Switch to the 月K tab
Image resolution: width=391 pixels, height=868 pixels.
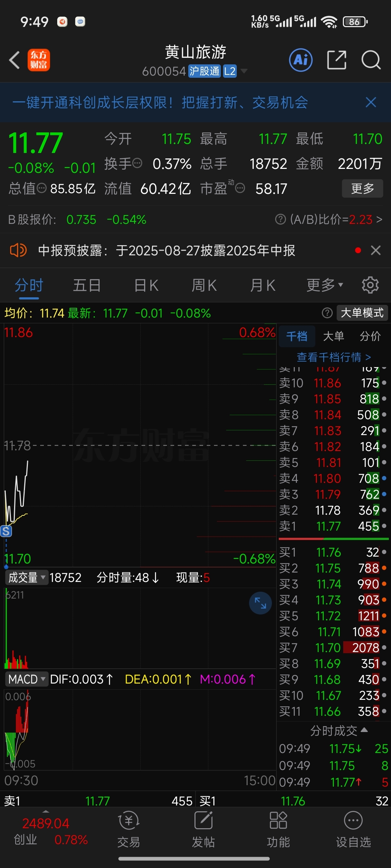click(x=263, y=285)
